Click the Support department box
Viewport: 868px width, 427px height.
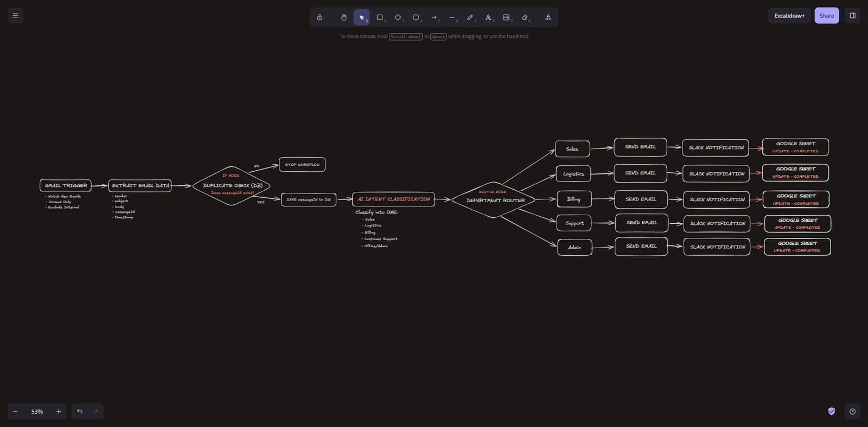575,223
